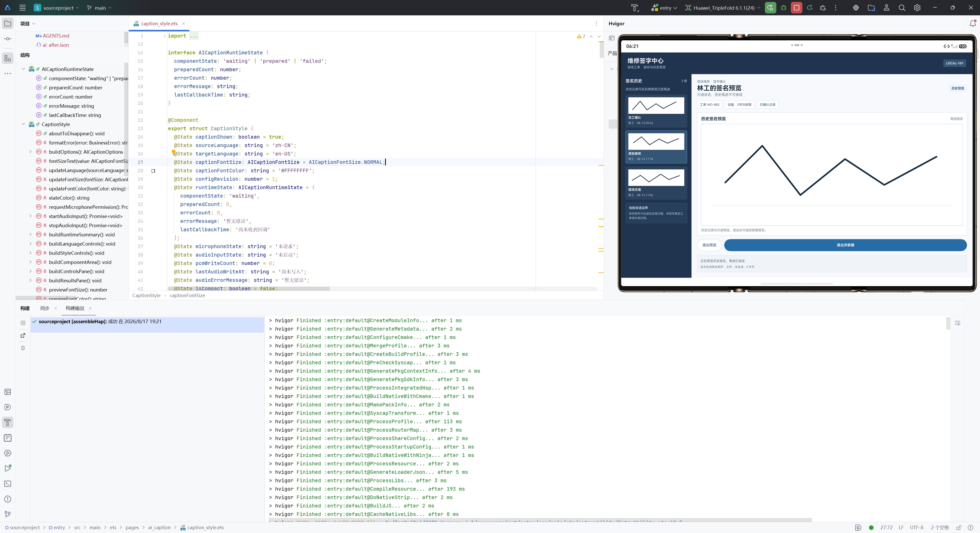Click LF line separator in status bar

point(901,527)
